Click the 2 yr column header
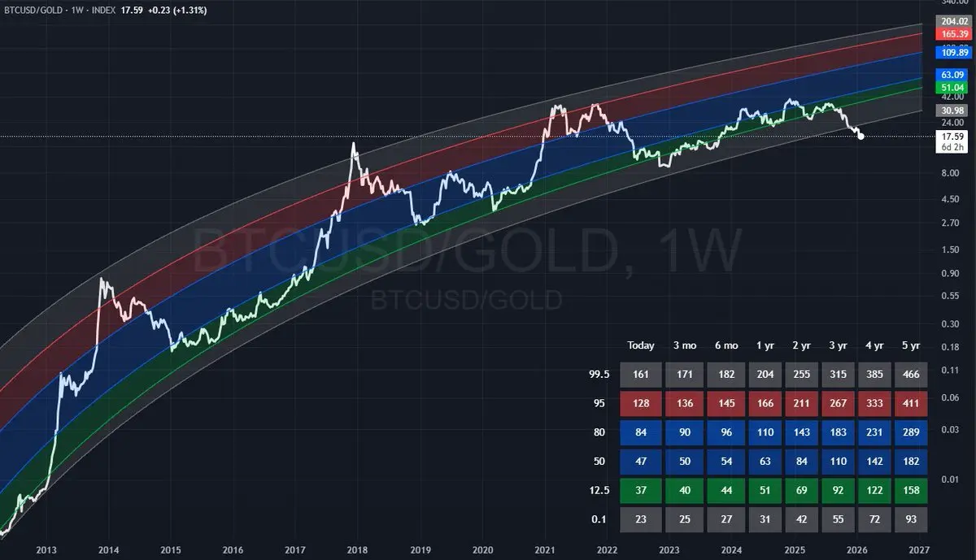Viewport: 976px width, 560px height. click(x=800, y=345)
